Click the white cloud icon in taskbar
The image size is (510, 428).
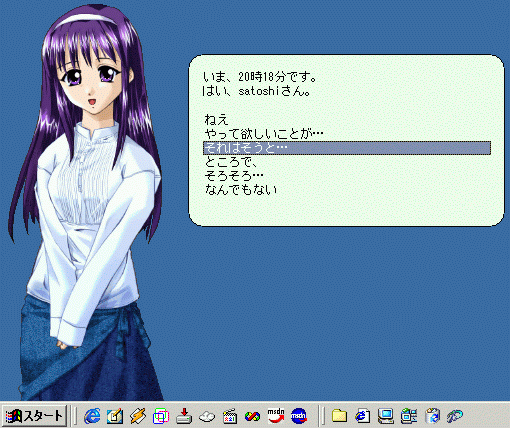(x=207, y=416)
